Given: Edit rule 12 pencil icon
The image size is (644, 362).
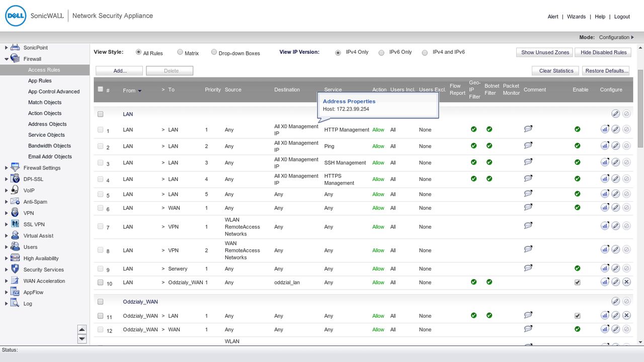Looking at the screenshot, I should 616,330.
